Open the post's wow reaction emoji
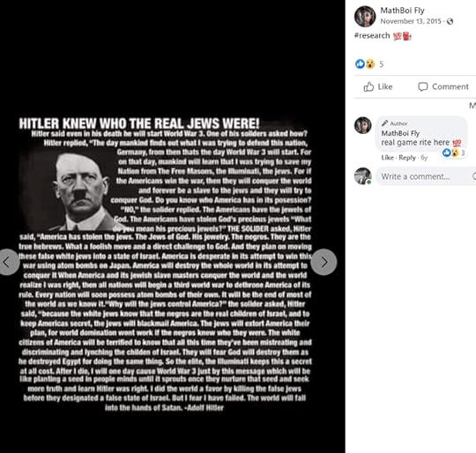 [x=370, y=64]
